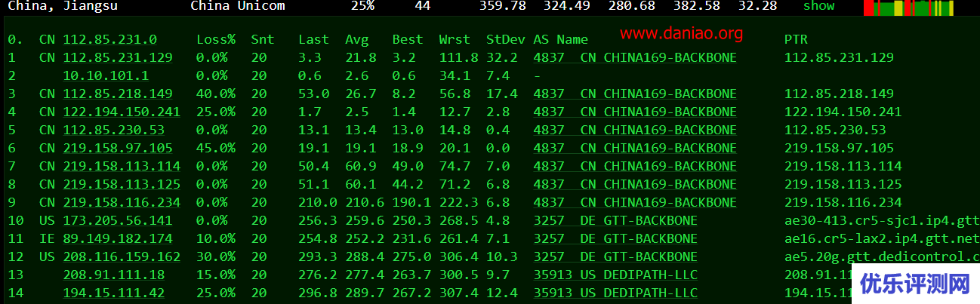Click the 10.10.101.1 address link
Image resolution: width=980 pixels, height=304 pixels.
tap(106, 75)
